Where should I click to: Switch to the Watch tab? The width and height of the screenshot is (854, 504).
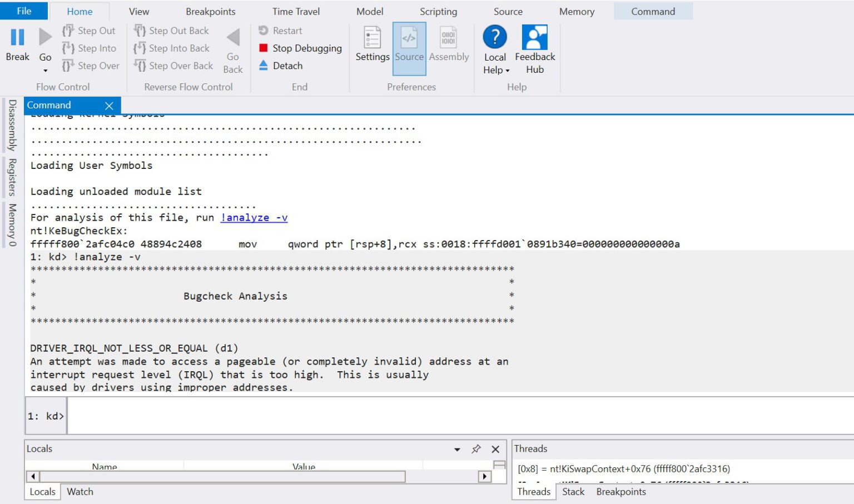pyautogui.click(x=80, y=492)
